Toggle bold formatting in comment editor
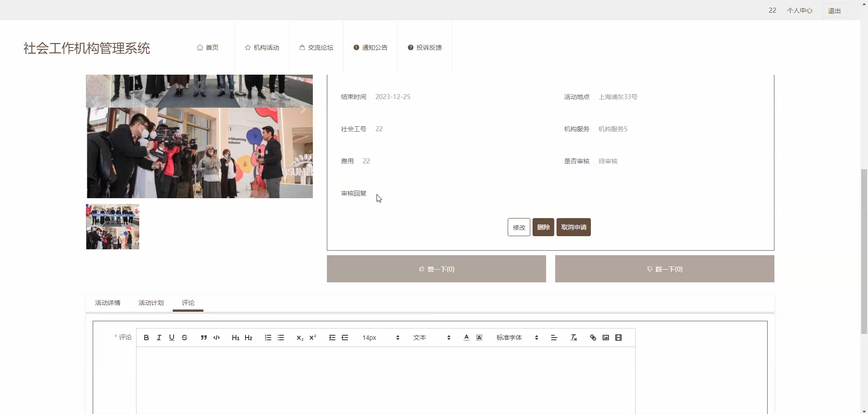 [146, 338]
